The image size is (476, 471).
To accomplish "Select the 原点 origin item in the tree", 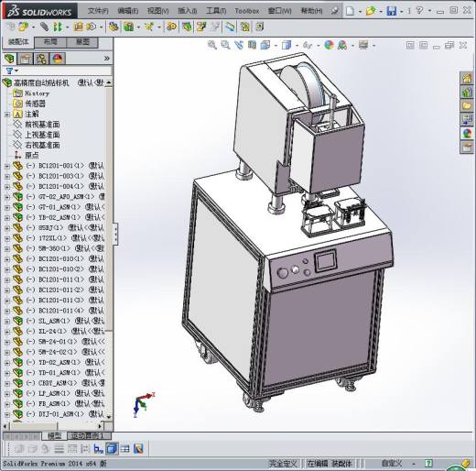I will point(32,156).
